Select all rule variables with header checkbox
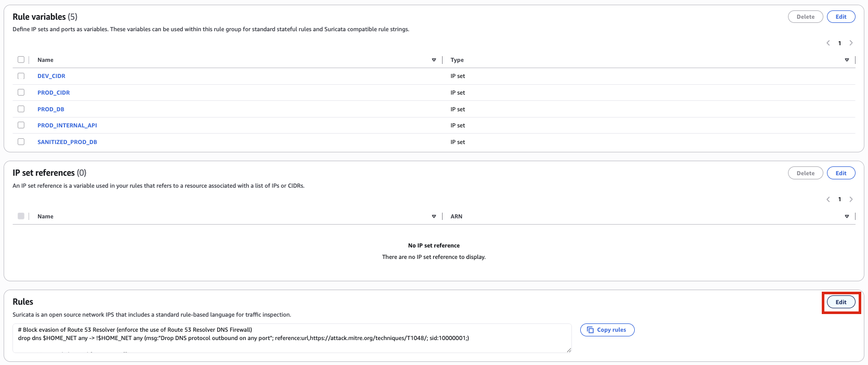Screen dimensions: 868x365 pyautogui.click(x=21, y=60)
